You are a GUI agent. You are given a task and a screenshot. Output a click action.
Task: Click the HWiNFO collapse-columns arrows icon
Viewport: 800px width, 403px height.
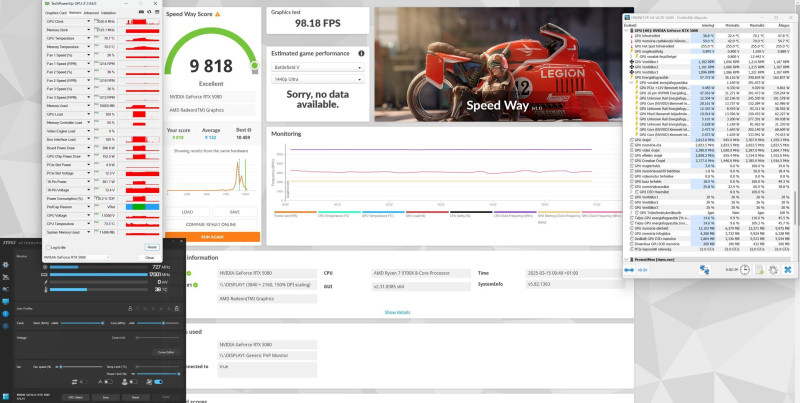click(x=643, y=270)
